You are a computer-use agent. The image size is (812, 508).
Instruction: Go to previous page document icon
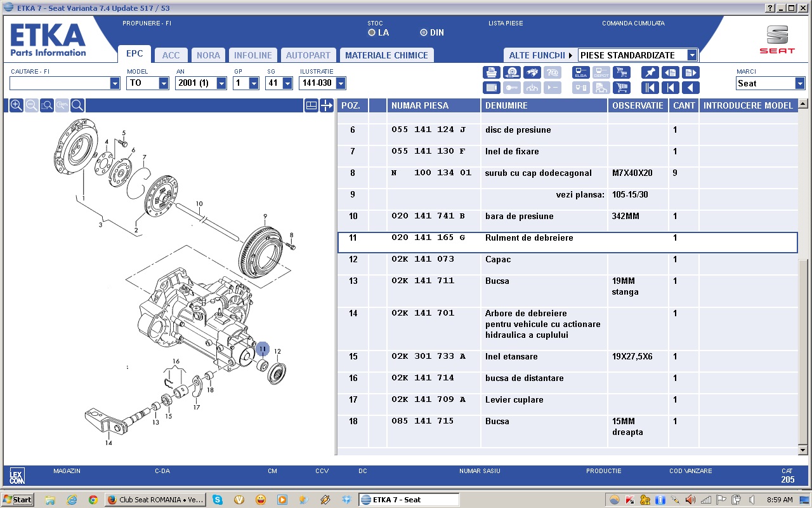click(x=671, y=72)
